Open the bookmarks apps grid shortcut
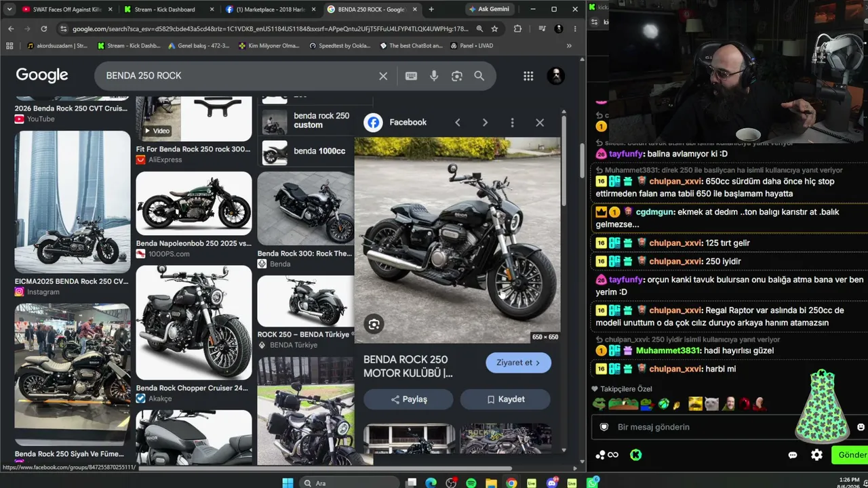868x488 pixels. pos(9,46)
